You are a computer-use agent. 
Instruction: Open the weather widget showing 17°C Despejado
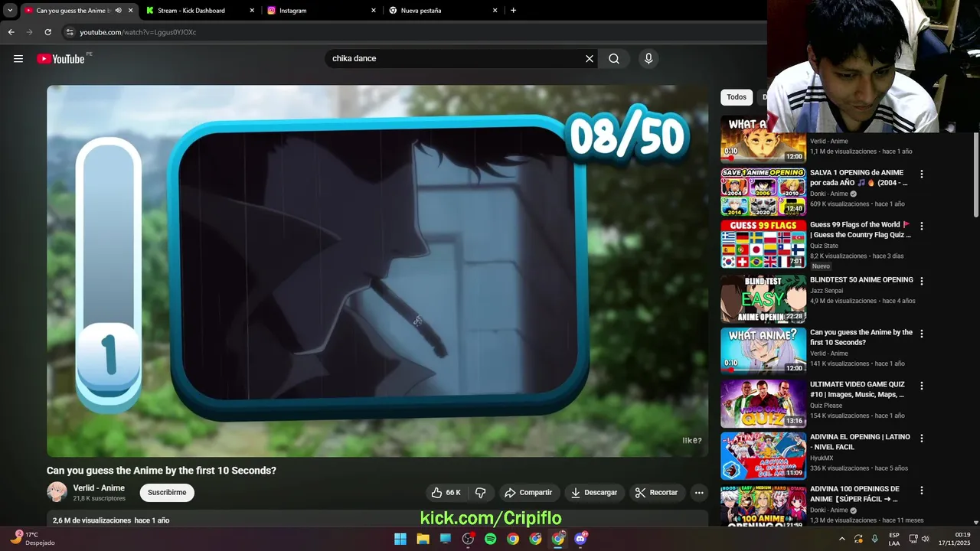click(x=32, y=539)
